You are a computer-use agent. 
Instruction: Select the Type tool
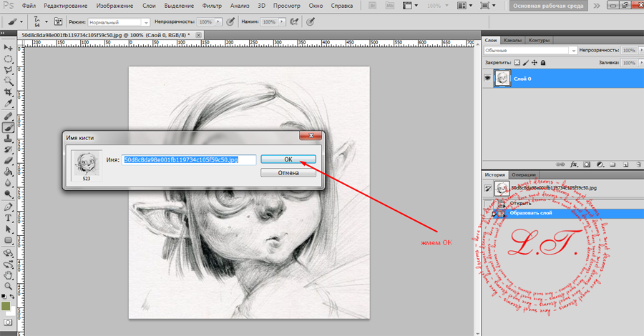pyautogui.click(x=8, y=218)
